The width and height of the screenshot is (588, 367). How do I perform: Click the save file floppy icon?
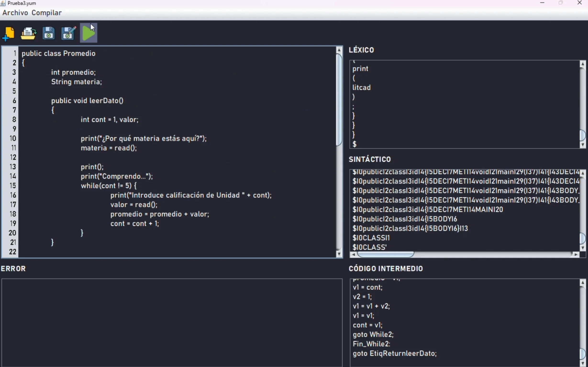(x=49, y=33)
